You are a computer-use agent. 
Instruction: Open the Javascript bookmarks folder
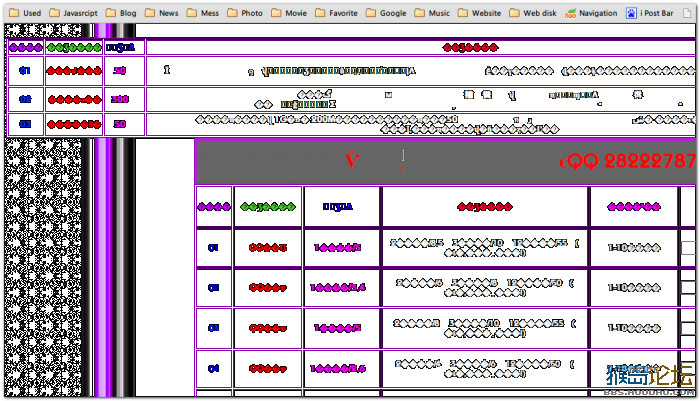[73, 13]
